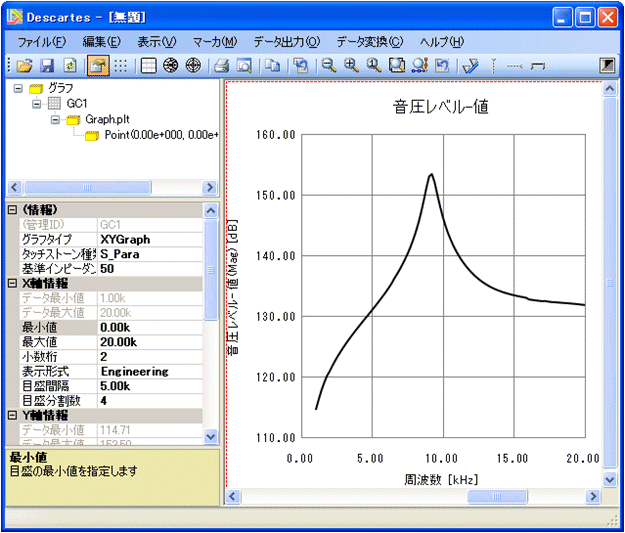
Task: Toggle the highlighted property panel toolbar button
Action: 97,66
